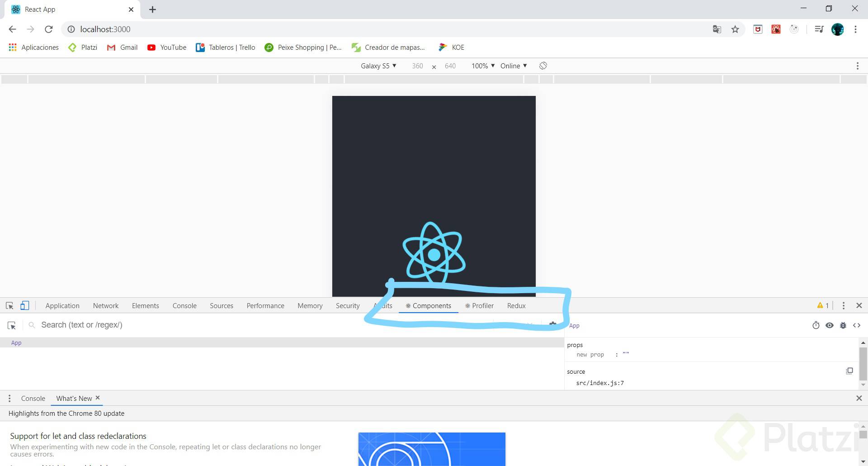View App source via the code brackets icon
868x466 pixels.
pyautogui.click(x=857, y=325)
